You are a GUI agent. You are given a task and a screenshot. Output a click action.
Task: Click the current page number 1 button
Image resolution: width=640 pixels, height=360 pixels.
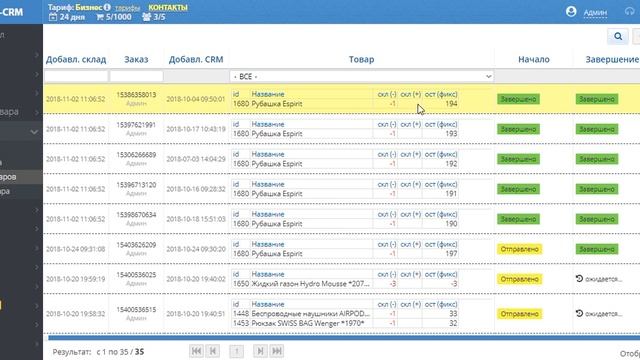click(x=236, y=351)
